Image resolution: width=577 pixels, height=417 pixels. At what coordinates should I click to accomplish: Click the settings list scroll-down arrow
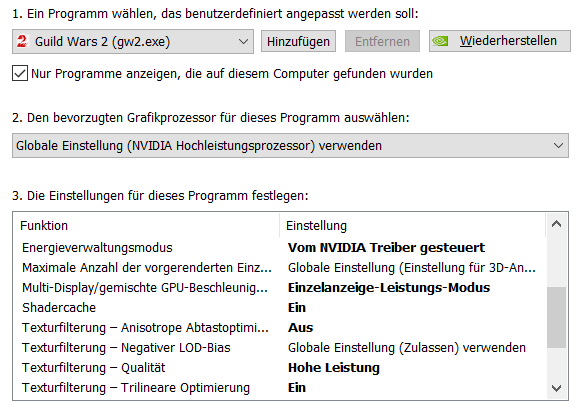point(556,388)
